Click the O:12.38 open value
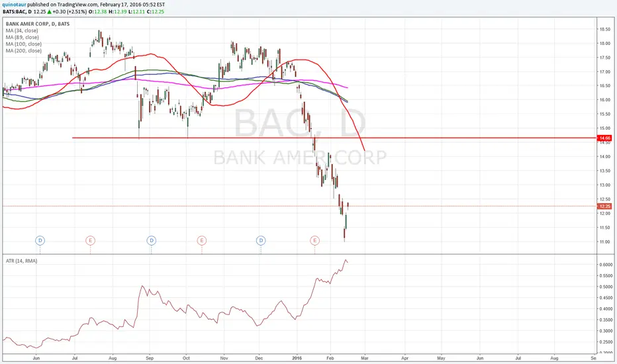The height and width of the screenshot is (364, 617). coord(97,12)
